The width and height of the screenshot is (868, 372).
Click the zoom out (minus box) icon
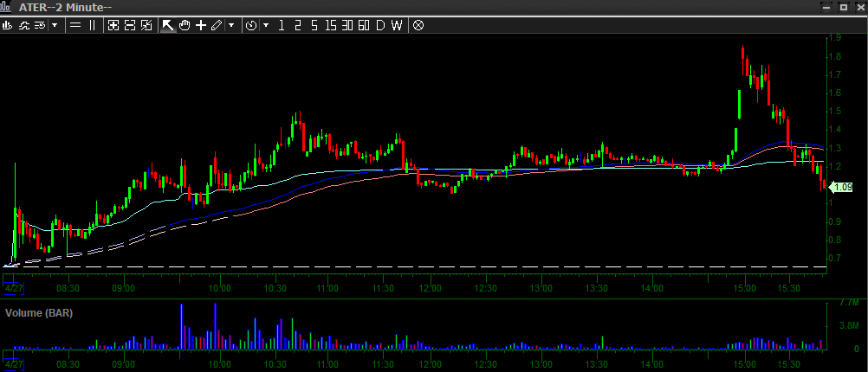pos(130,25)
